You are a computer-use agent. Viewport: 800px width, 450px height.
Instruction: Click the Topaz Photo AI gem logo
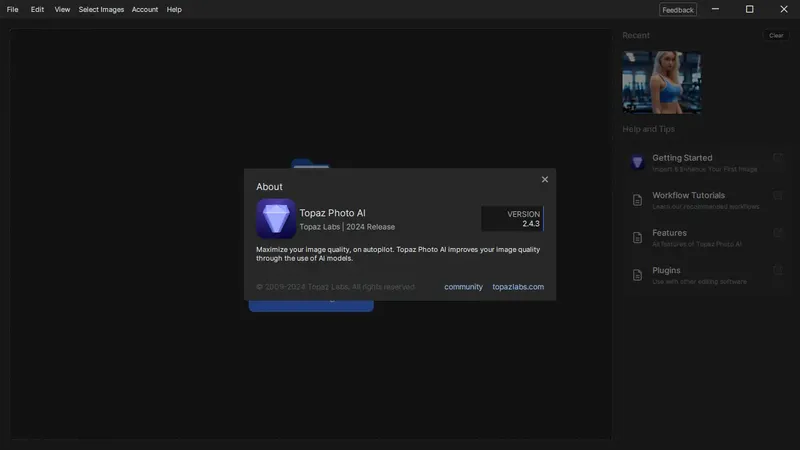(x=276, y=219)
